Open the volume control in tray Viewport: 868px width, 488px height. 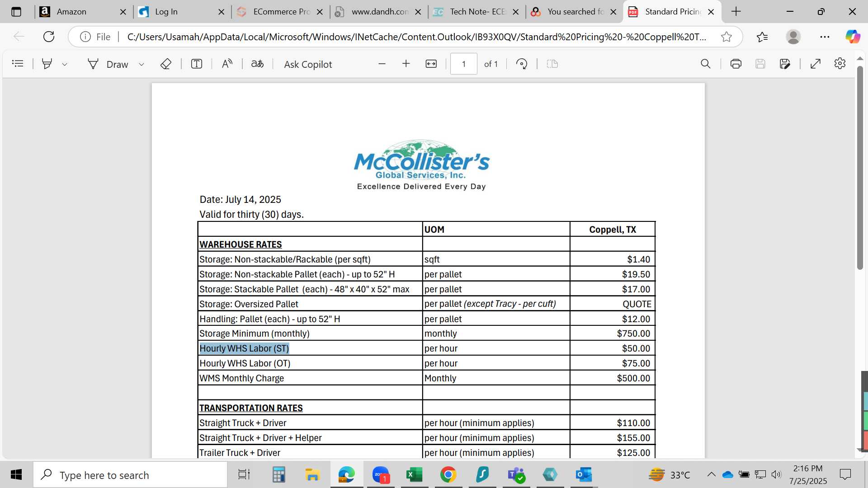click(776, 474)
